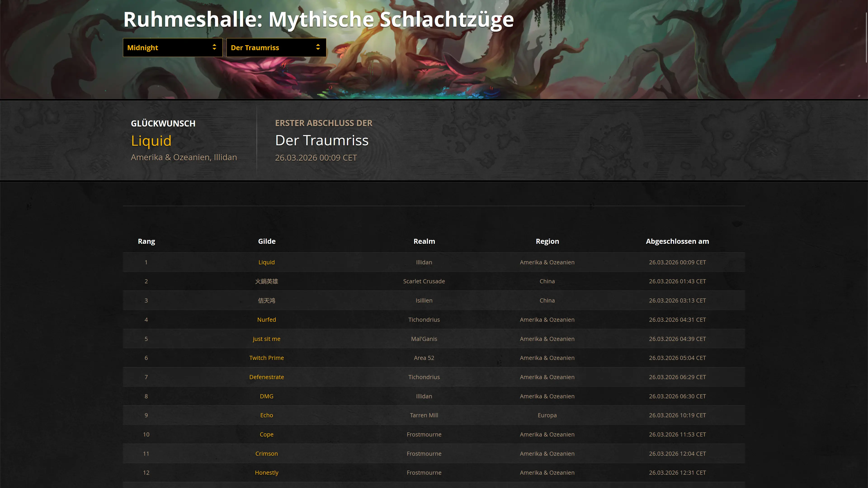Screen dimensions: 868x488
Task: Open the Cope guild link
Action: coord(266,434)
